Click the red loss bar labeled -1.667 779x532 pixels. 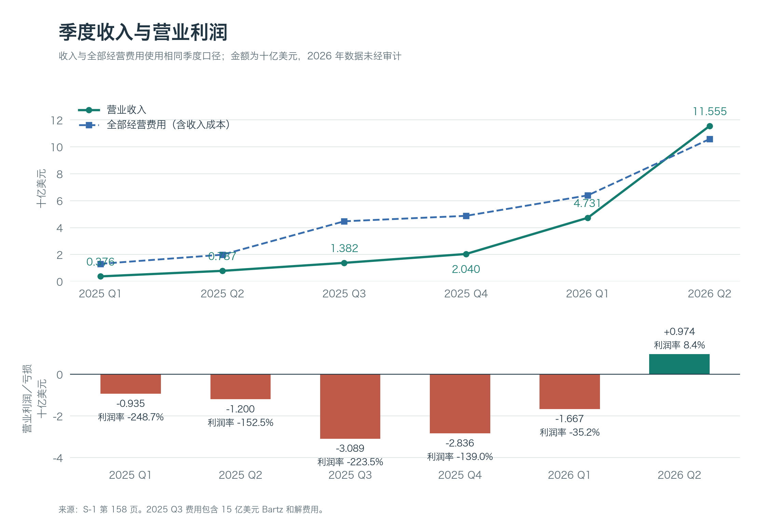coord(570,392)
